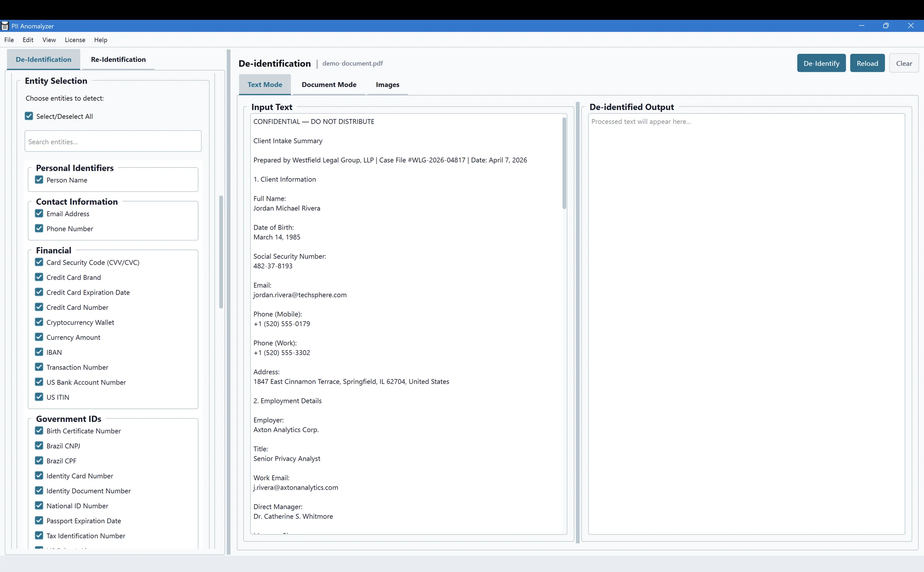
Task: Click the splitter between Input and Output panes
Action: click(x=578, y=322)
